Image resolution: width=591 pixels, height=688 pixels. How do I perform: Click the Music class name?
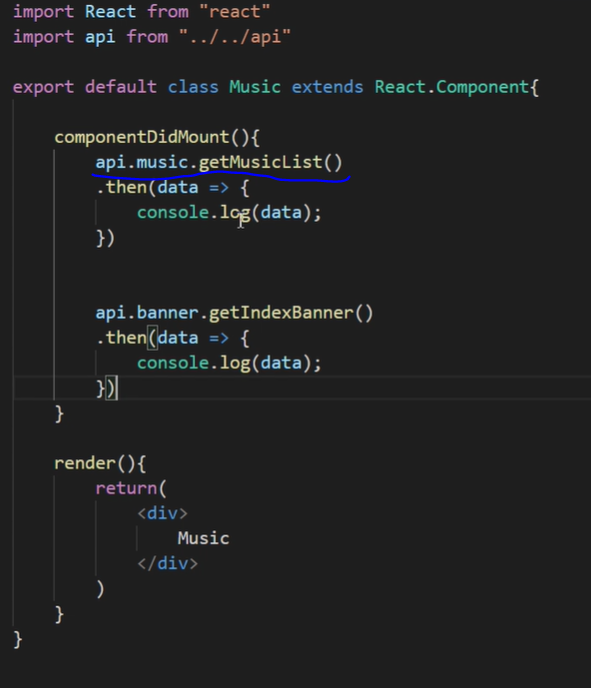point(255,87)
